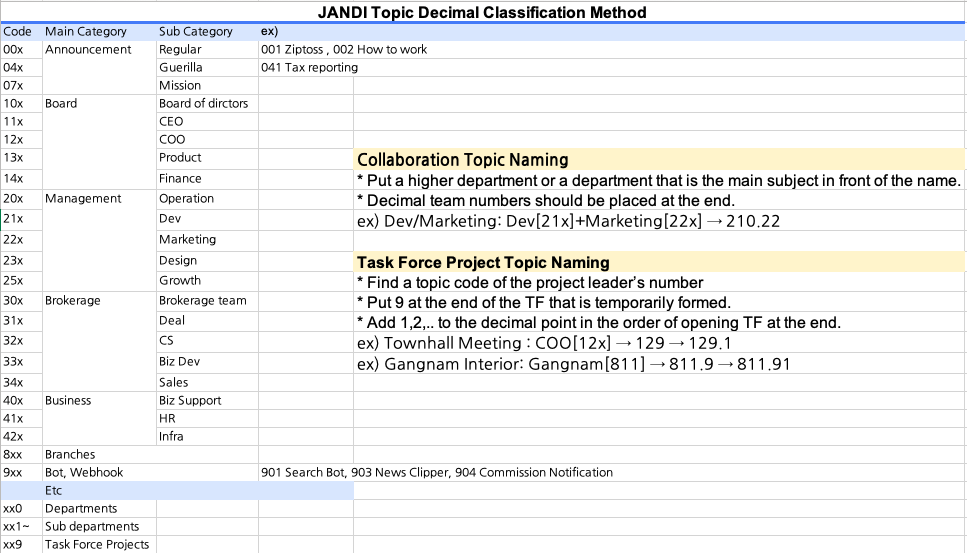Click the 'Board of dirctors' cell

pos(207,103)
